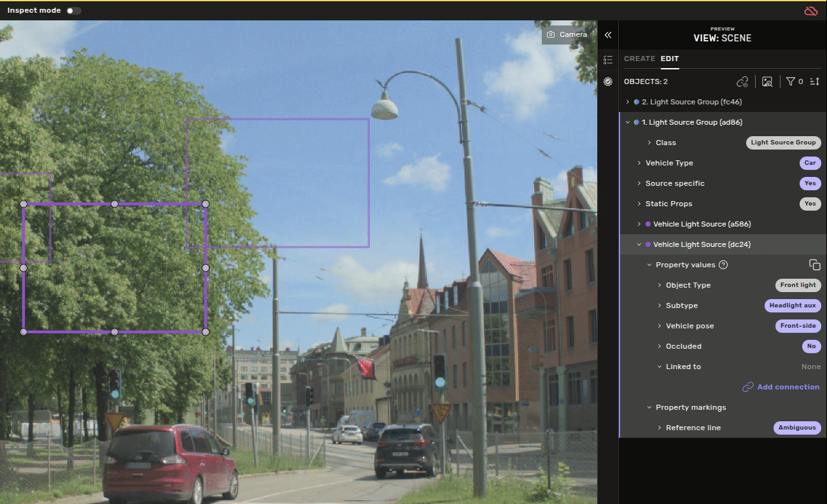Click the 'OBJECTS: 2' label

(646, 81)
